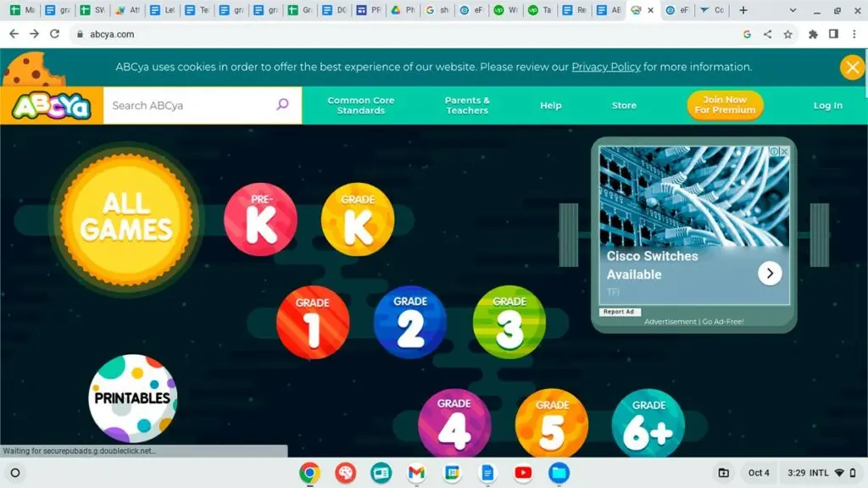This screenshot has height=488, width=868.
Task: Bookmark this page with the star
Action: coord(787,34)
